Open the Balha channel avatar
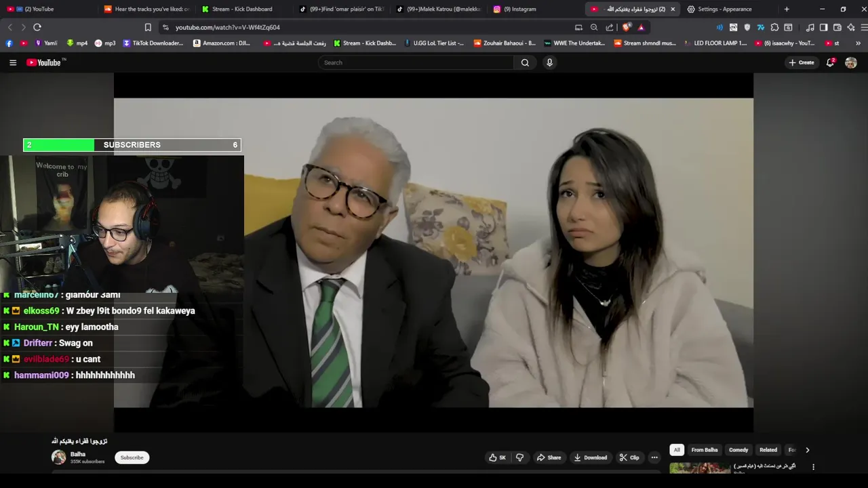This screenshot has width=868, height=488. [59, 457]
